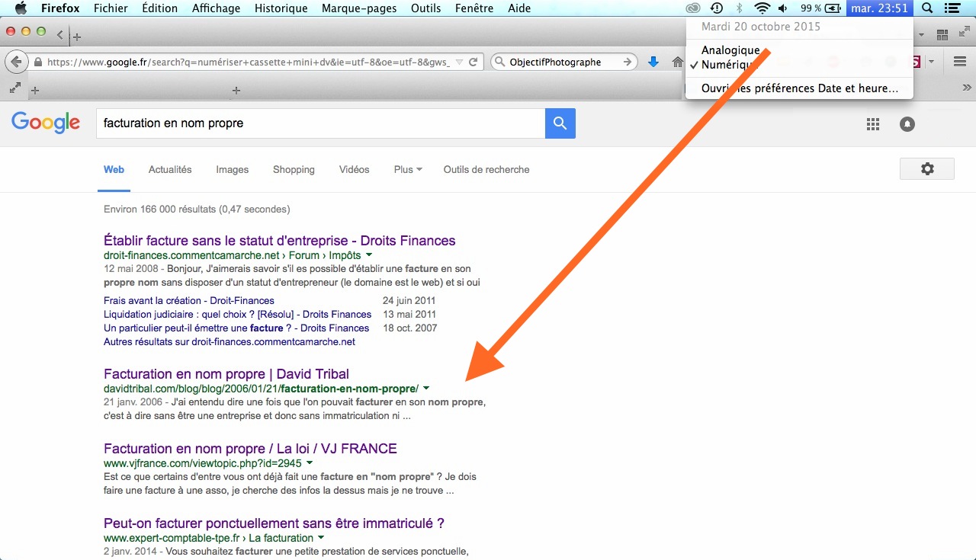The image size is (976, 560).
Task: Click the Bluetooth icon in the menu bar
Action: click(x=739, y=8)
